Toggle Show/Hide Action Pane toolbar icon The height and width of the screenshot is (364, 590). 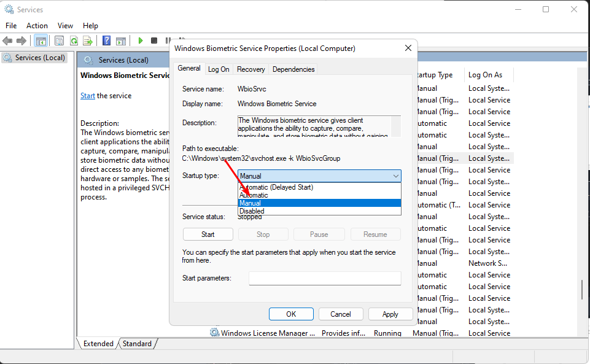pos(121,41)
